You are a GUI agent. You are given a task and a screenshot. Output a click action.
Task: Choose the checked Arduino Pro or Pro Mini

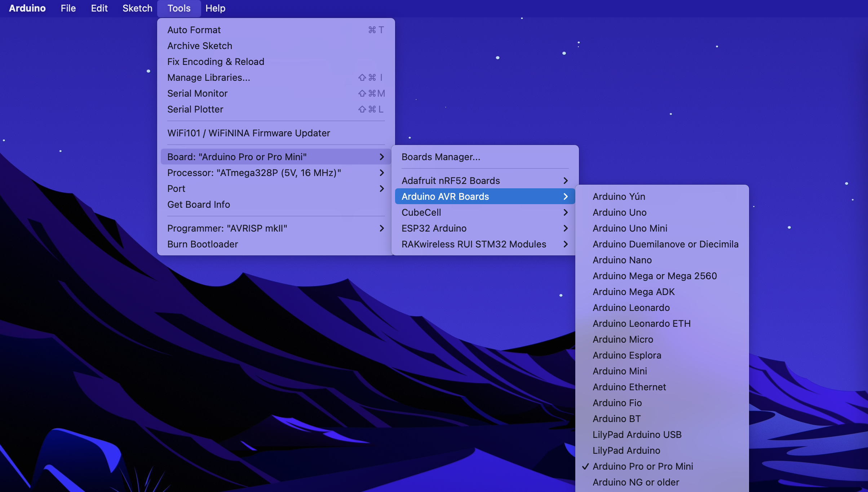[x=642, y=466]
